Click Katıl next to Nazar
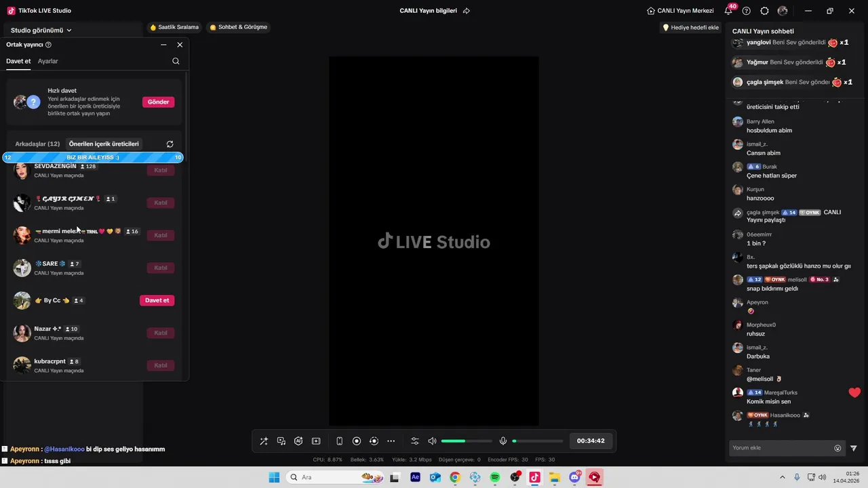 click(x=161, y=333)
